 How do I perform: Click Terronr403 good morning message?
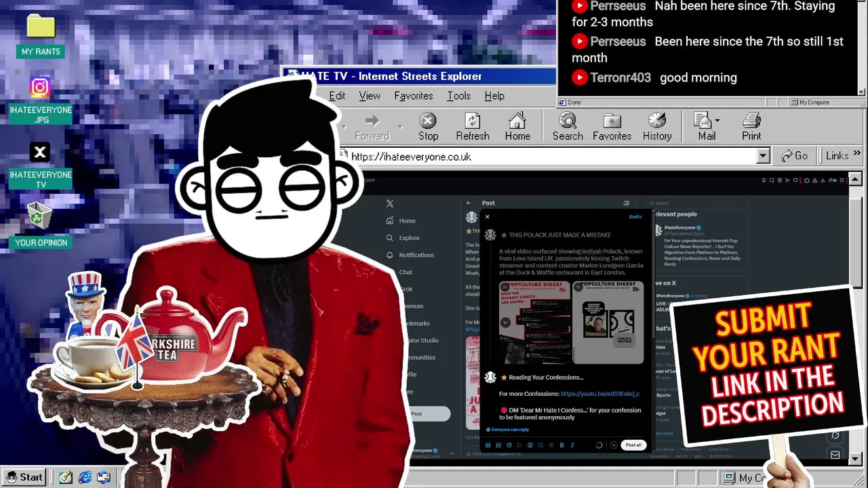pos(654,77)
